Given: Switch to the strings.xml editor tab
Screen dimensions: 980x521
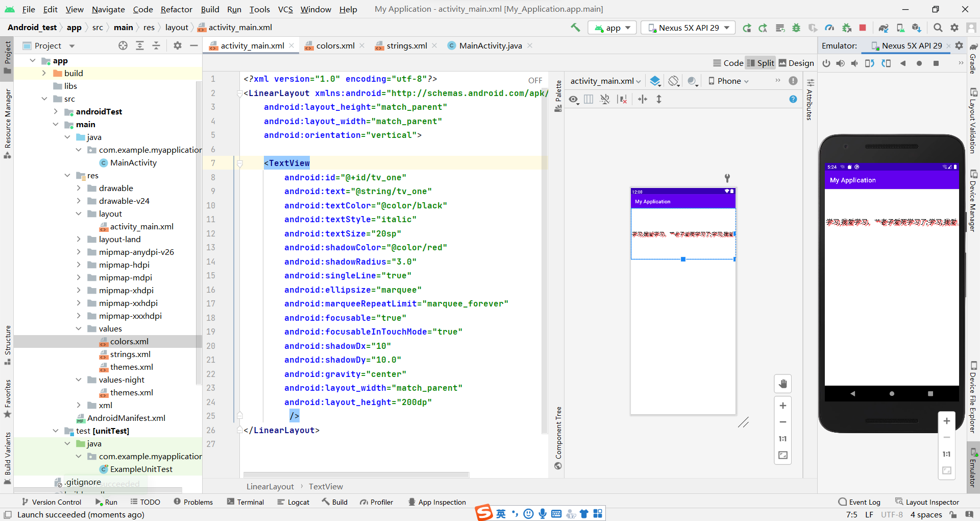Looking at the screenshot, I should (406, 45).
